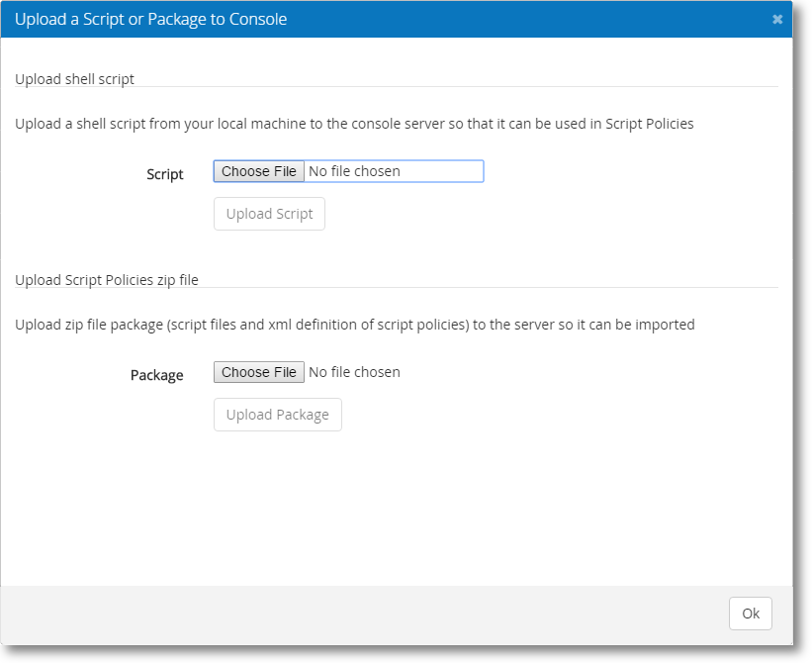Click the zip file package description text
The width and height of the screenshot is (812, 663).
tap(354, 325)
